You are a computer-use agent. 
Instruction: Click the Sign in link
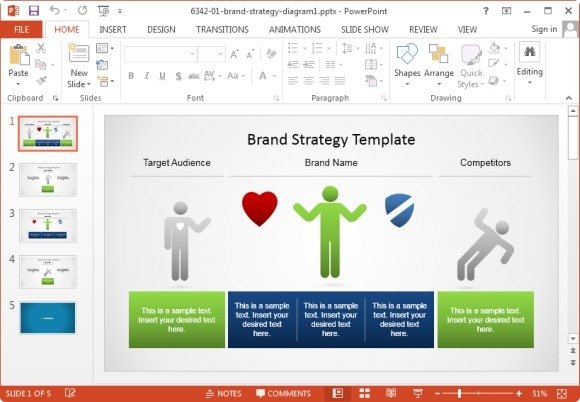[544, 29]
